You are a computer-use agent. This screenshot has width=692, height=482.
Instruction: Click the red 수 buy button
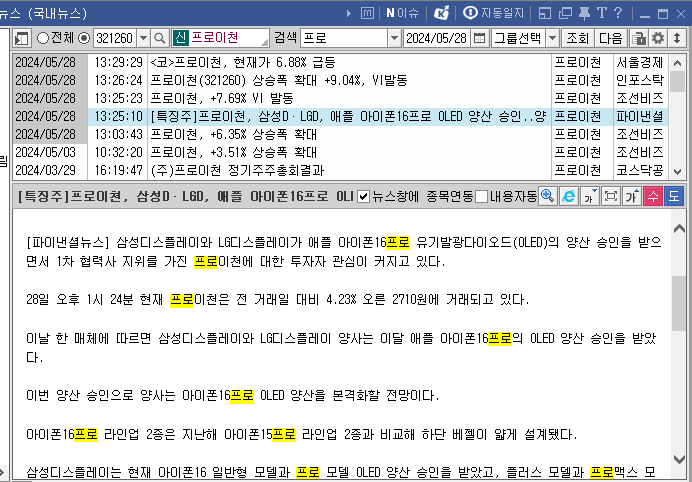tap(653, 196)
